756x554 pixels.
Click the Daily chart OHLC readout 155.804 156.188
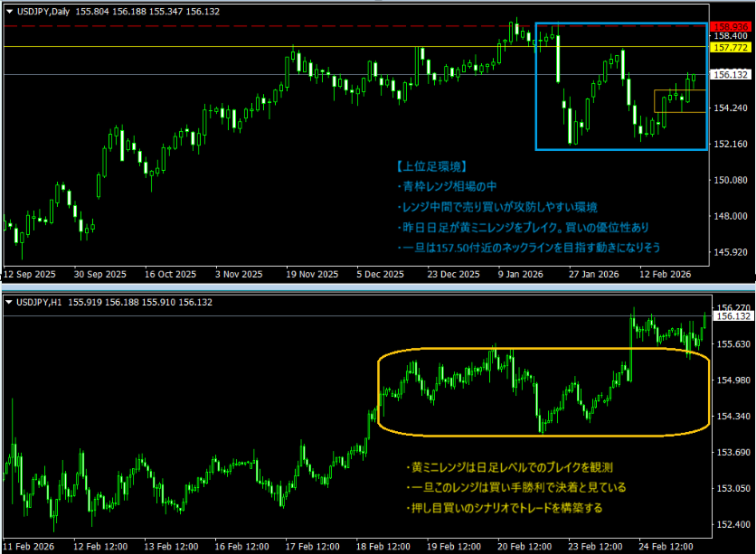tap(147, 12)
